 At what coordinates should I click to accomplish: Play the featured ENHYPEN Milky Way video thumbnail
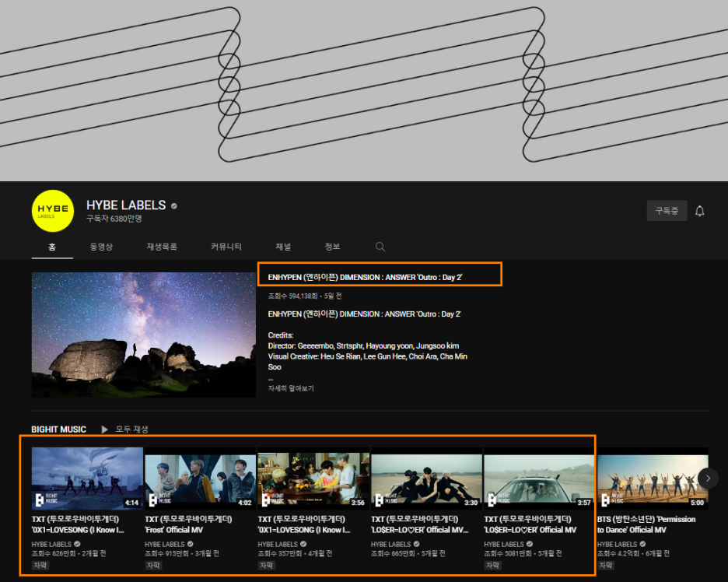(143, 335)
